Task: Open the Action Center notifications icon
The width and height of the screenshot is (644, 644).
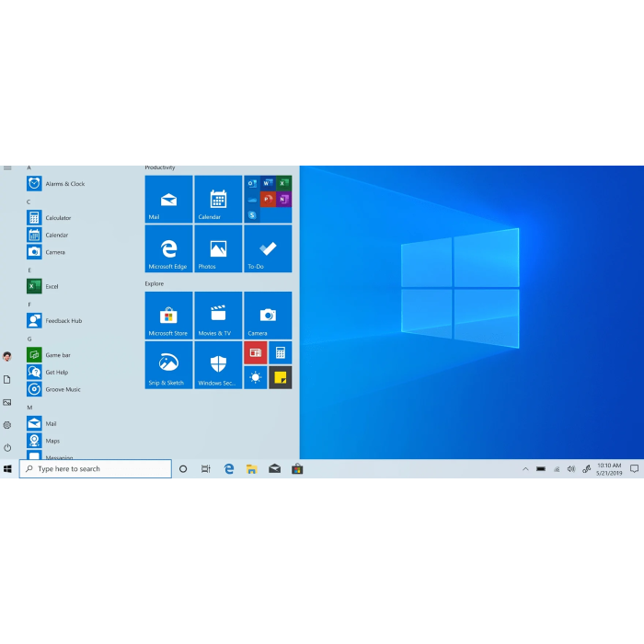Action: pos(634,468)
